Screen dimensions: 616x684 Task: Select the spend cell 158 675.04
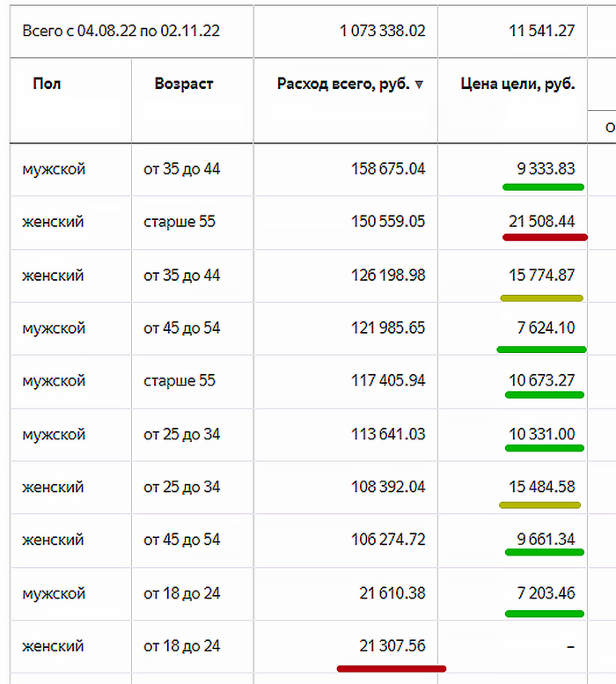pyautogui.click(x=386, y=169)
